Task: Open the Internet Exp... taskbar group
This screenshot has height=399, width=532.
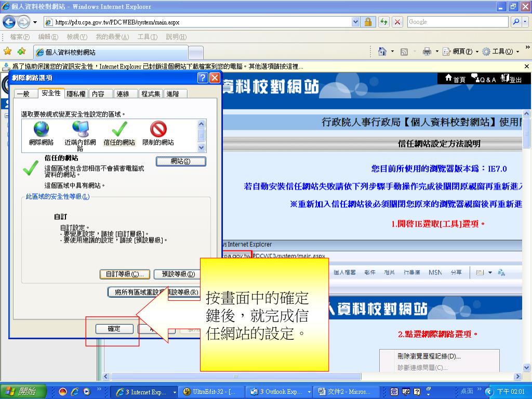Action: 144,392
